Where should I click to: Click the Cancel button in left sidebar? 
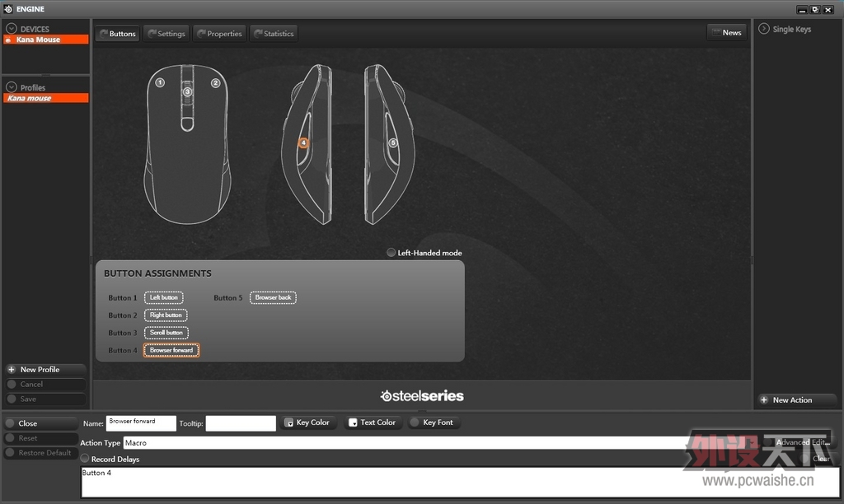pos(46,384)
